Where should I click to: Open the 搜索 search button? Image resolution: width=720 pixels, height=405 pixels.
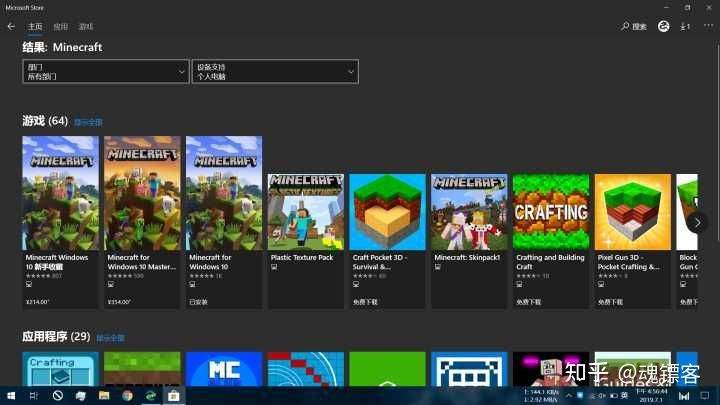coord(634,27)
